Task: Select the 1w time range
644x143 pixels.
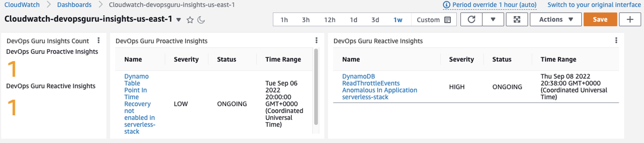Action: (398, 20)
